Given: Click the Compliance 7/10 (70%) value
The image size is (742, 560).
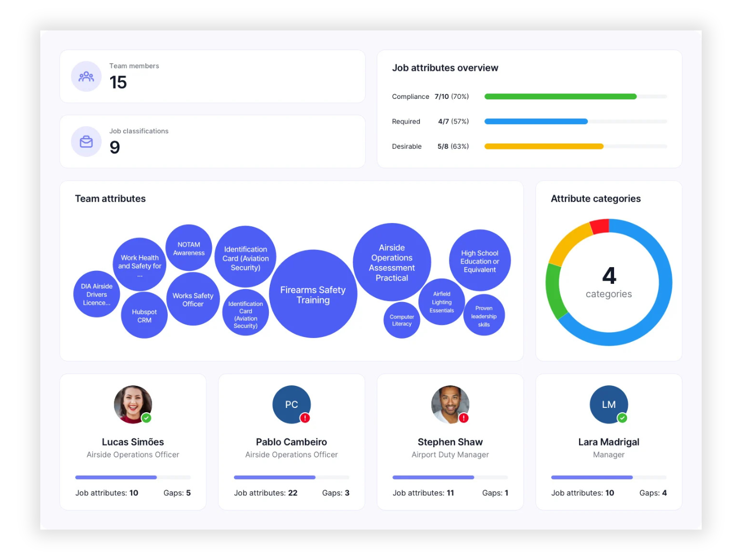Looking at the screenshot, I should (452, 97).
